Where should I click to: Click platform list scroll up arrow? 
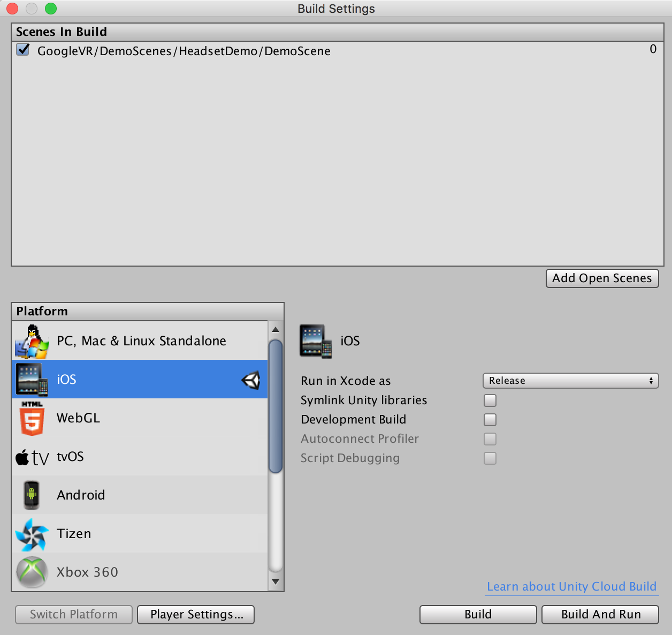pos(276,329)
